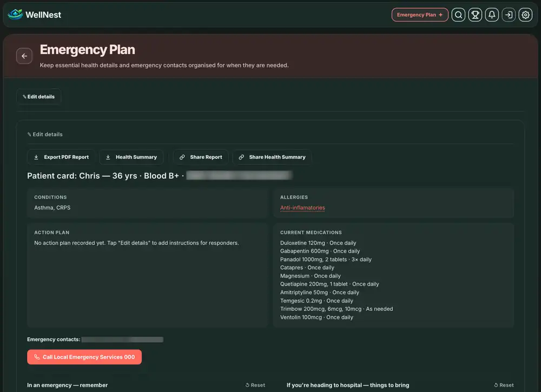Open the settings gear icon

525,15
